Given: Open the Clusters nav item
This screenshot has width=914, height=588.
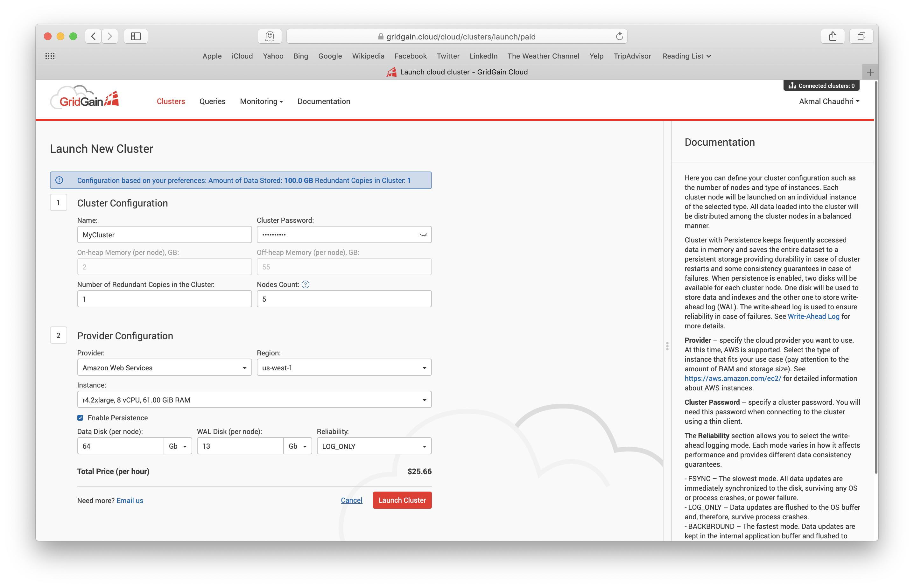Looking at the screenshot, I should tap(171, 101).
